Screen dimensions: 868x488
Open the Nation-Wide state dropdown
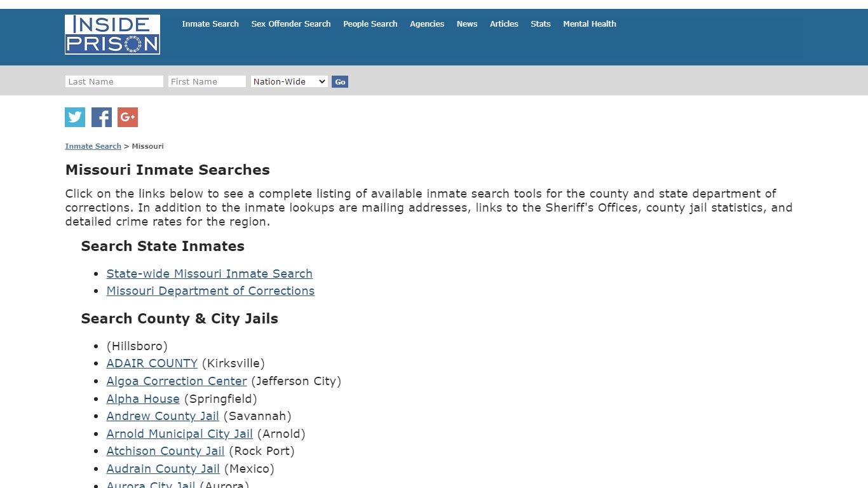tap(289, 81)
